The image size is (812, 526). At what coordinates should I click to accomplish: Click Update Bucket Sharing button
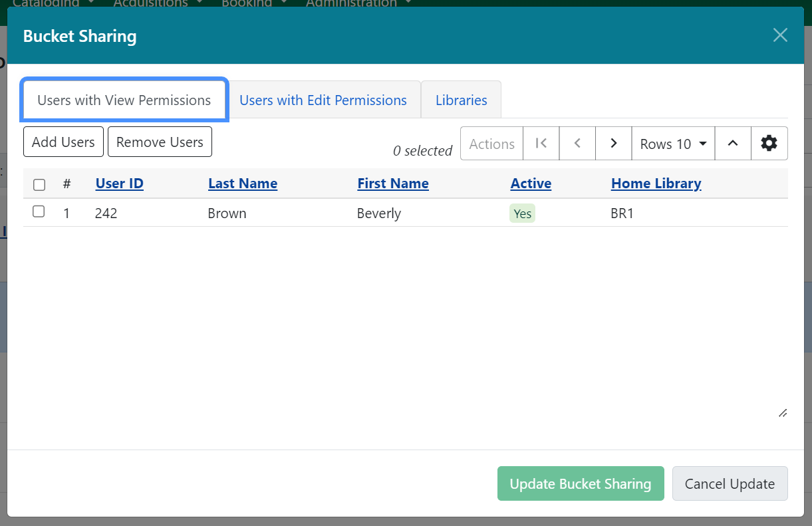click(580, 483)
